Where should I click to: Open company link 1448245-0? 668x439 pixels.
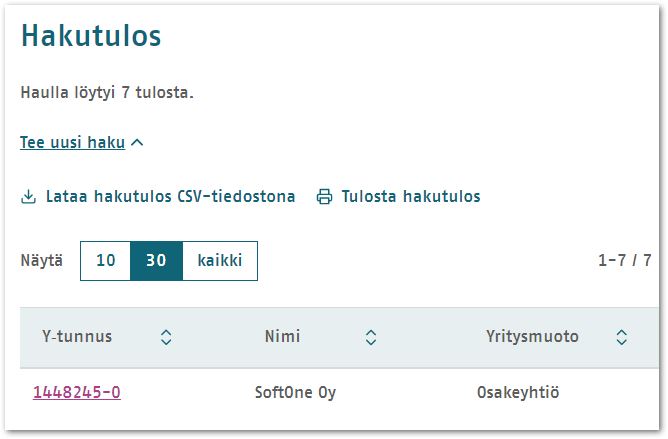(77, 392)
